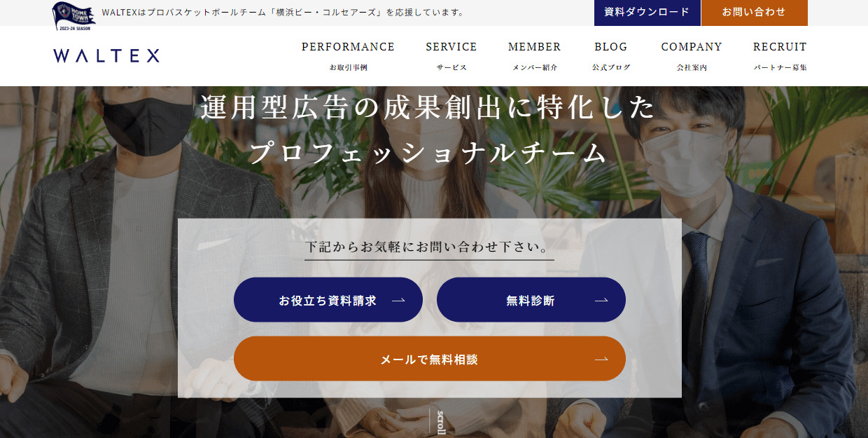Click the 無料診断 button

[x=531, y=300]
